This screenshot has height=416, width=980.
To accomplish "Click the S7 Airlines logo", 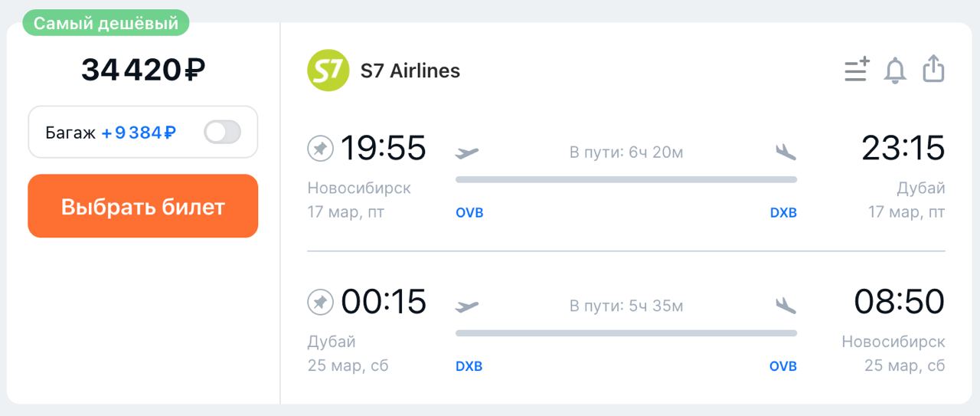I will 328,70.
